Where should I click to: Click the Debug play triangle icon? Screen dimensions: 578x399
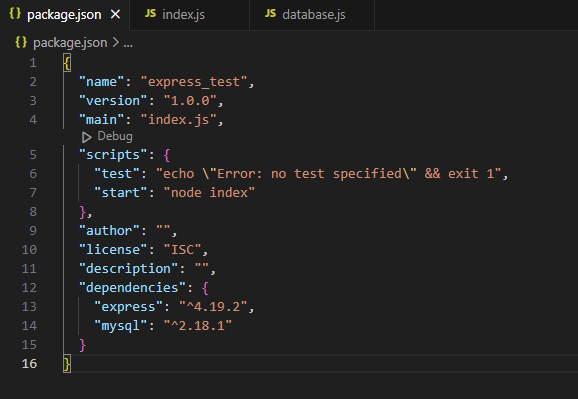(87, 138)
